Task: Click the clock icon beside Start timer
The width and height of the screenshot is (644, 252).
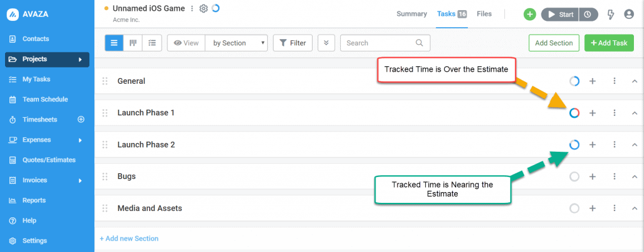Action: pyautogui.click(x=588, y=14)
